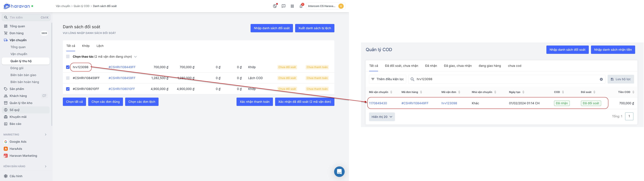Viewport: 644px width, 181px height.
Task: Uncheck the hrv123098 row checkbox
Action: coord(68,67)
